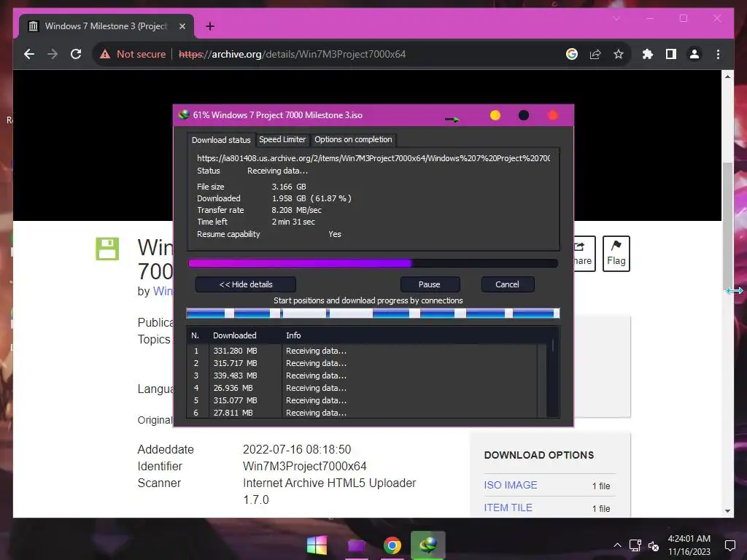This screenshot has height=560, width=747.
Task: Click the 2022-07-16 08:18:50 addeddate value
Action: [297, 449]
